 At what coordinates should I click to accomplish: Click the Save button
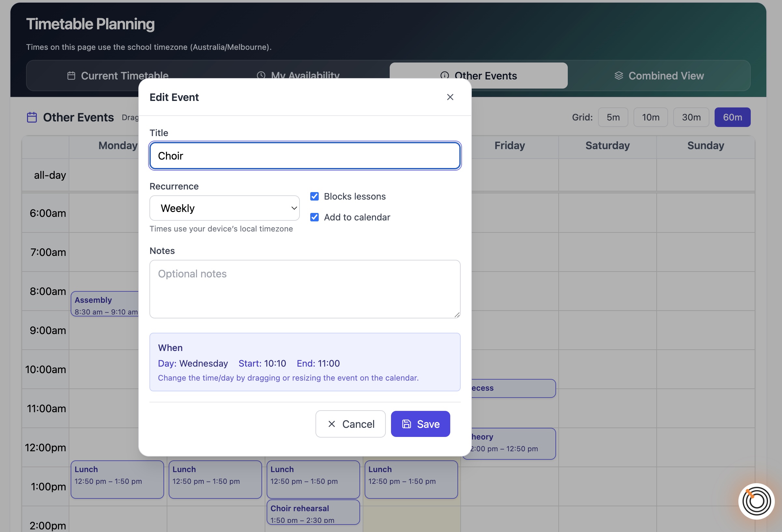420,424
